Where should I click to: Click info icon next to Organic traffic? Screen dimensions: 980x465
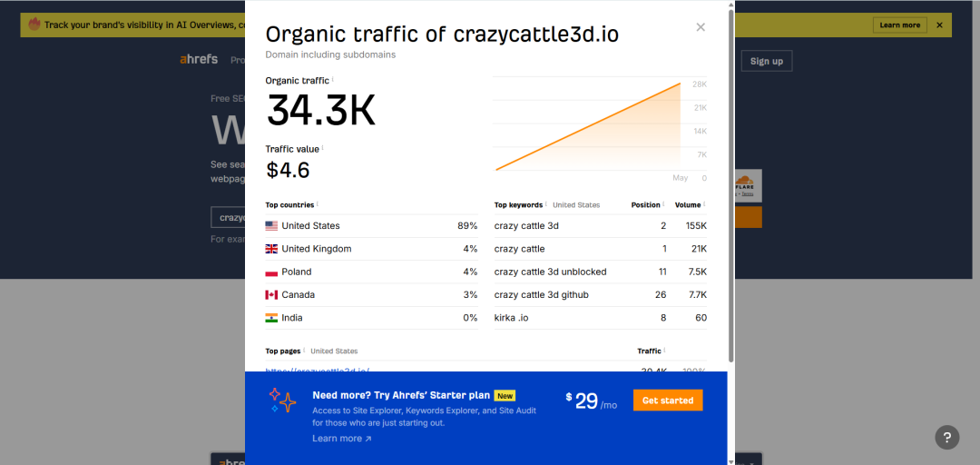[x=332, y=80]
